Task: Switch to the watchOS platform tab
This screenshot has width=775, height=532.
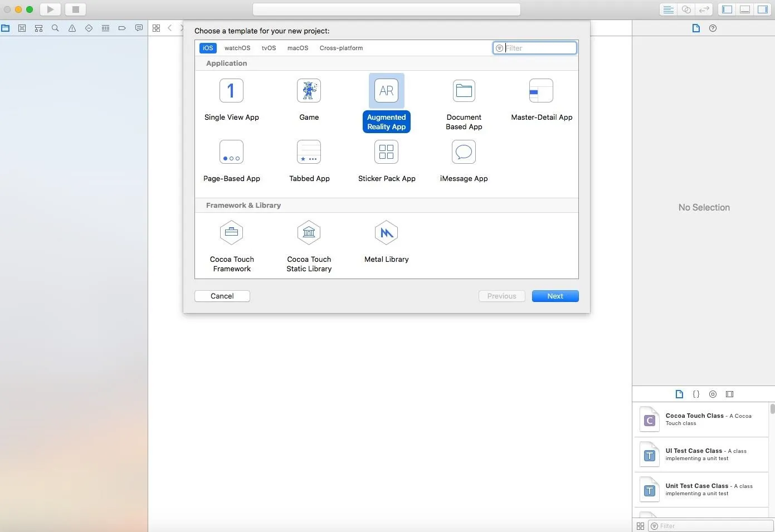Action: point(237,48)
